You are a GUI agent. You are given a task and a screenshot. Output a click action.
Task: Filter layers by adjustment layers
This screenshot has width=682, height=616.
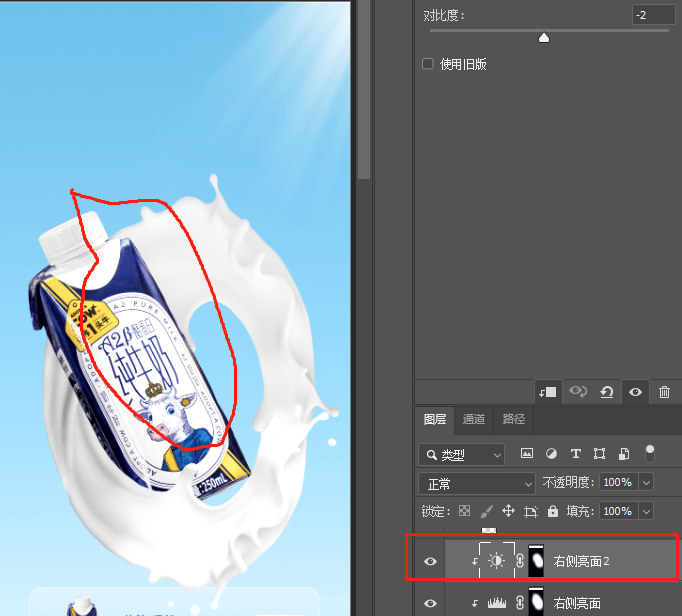[x=551, y=454]
